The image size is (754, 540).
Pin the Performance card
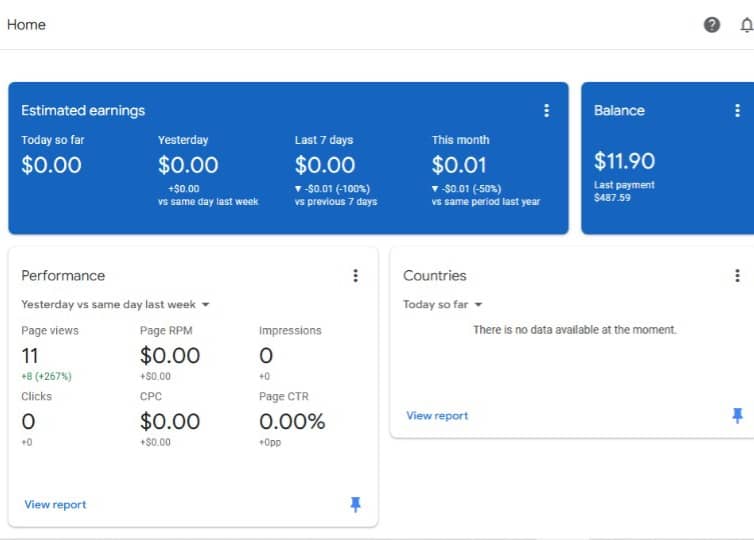point(355,505)
